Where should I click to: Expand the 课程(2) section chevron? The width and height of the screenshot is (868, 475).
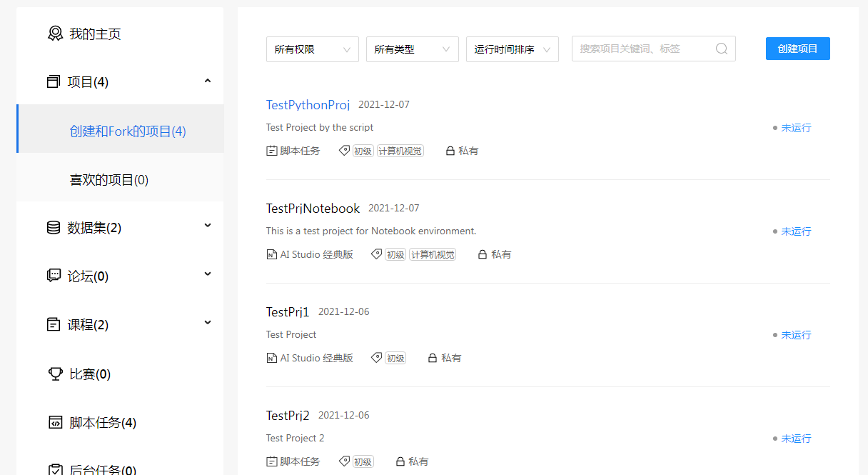208,322
